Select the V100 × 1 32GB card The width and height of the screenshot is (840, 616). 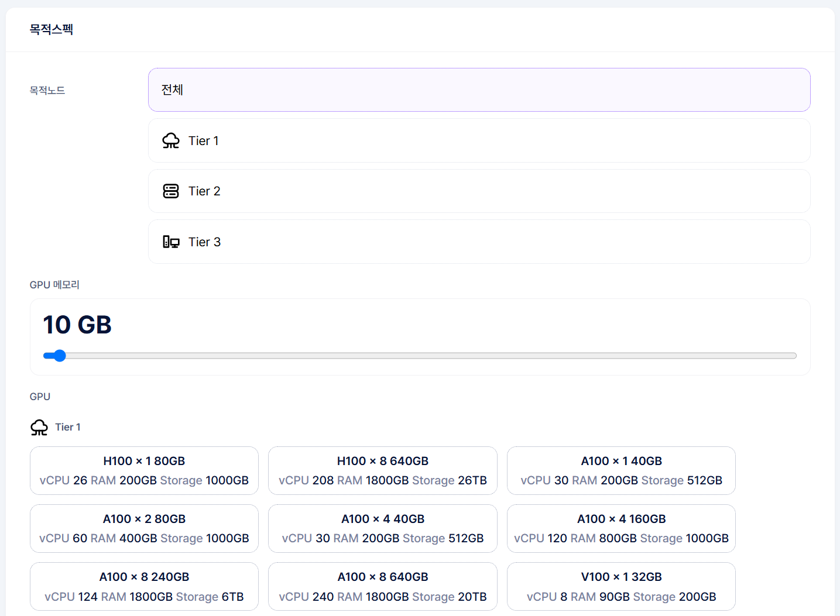(621, 586)
